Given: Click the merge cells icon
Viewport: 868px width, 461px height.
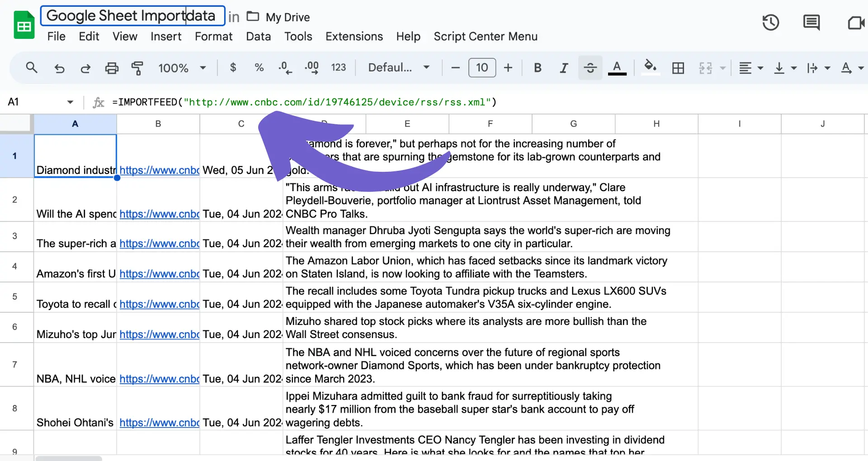Looking at the screenshot, I should point(705,68).
